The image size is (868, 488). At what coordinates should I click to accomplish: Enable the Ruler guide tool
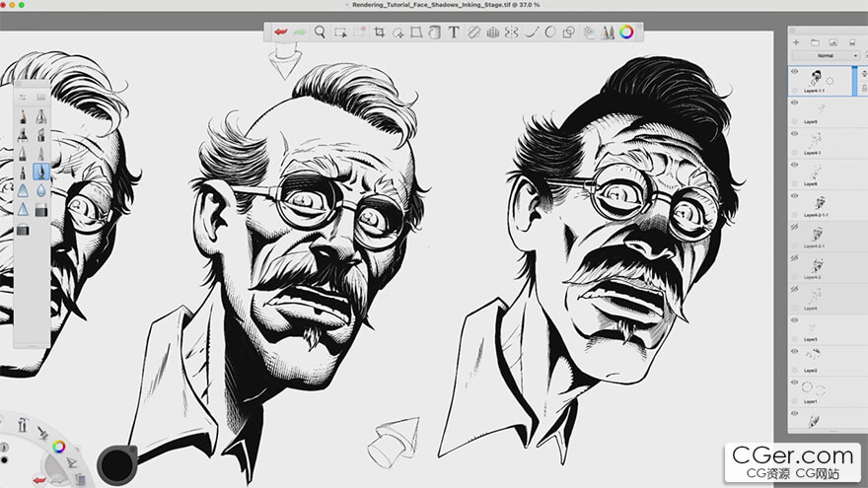pos(473,33)
